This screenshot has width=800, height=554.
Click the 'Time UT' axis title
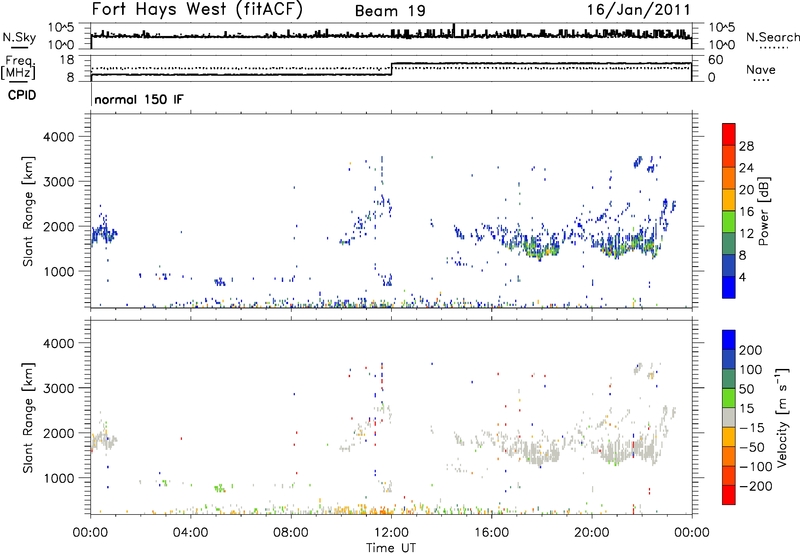pos(391,547)
